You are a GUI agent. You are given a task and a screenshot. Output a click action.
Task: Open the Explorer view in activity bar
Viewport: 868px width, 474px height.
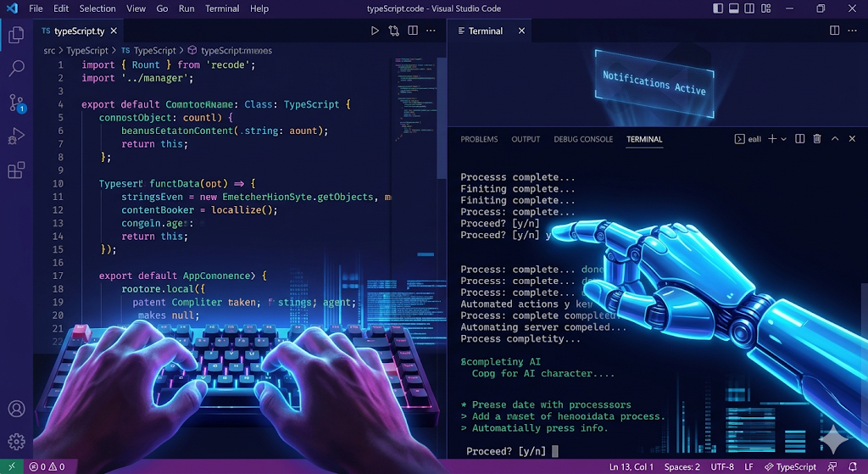coord(16,36)
